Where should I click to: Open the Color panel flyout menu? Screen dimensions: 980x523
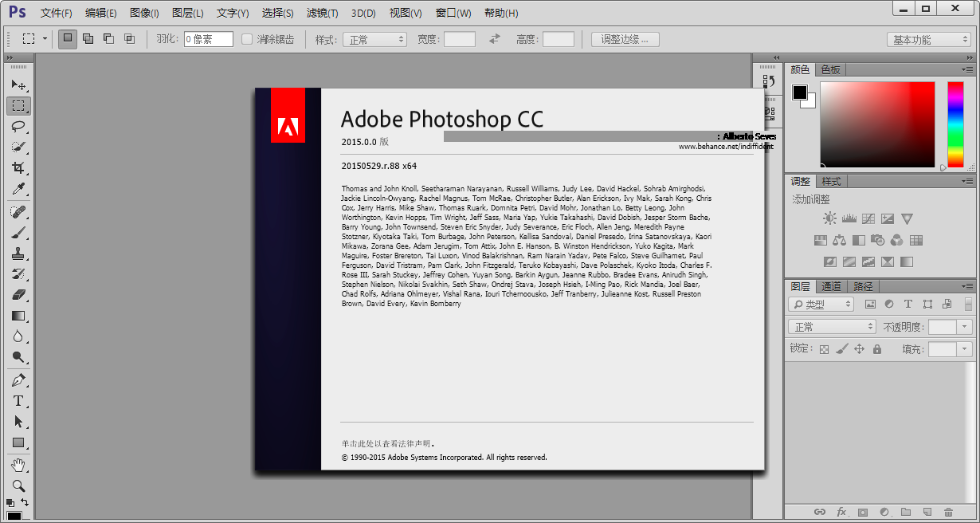pyautogui.click(x=968, y=70)
